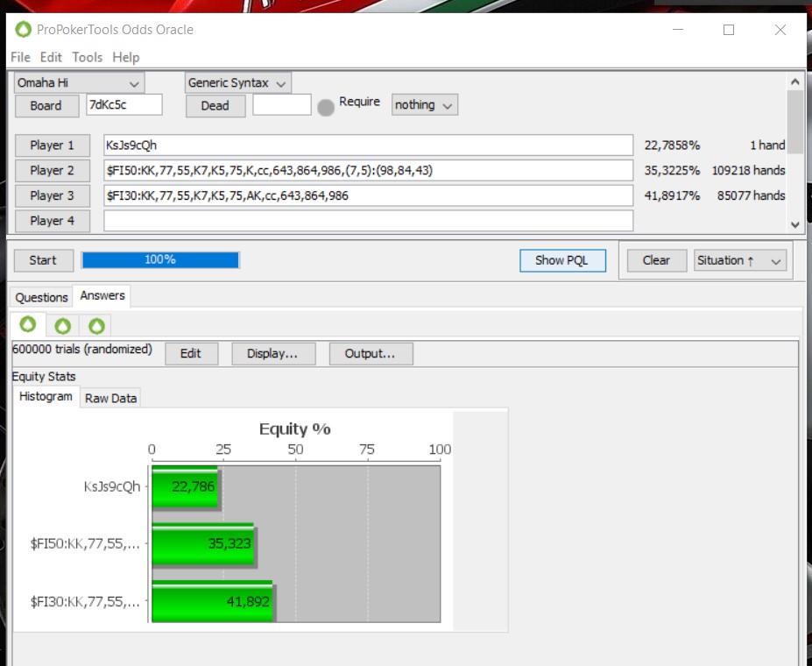Image resolution: width=812 pixels, height=666 pixels.
Task: Click the Player 1 equity value 22,7858%
Action: pos(672,145)
